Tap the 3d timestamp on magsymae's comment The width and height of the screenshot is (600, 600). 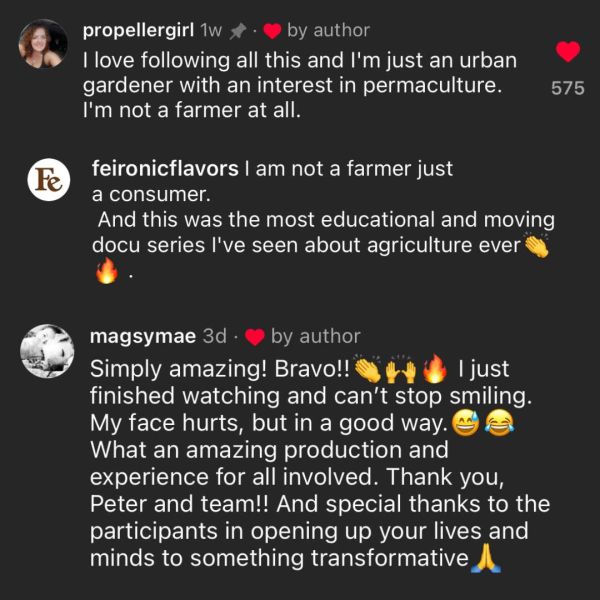pos(215,336)
